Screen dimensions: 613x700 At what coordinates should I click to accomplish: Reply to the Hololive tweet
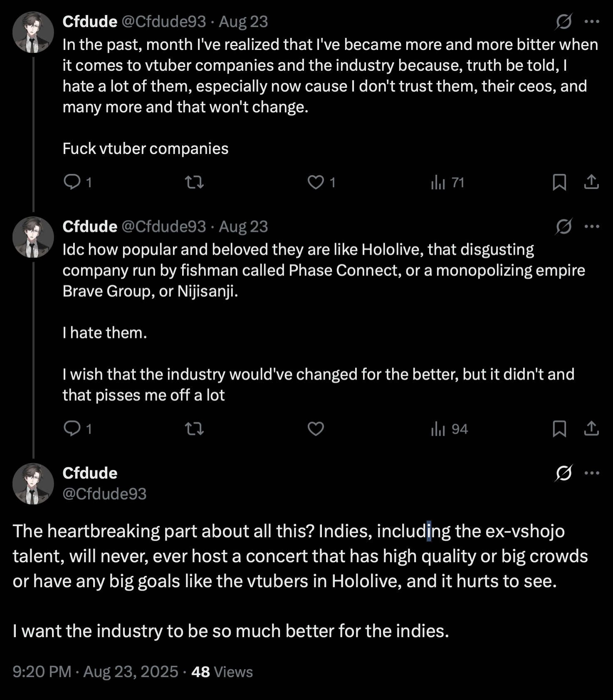[x=72, y=428]
